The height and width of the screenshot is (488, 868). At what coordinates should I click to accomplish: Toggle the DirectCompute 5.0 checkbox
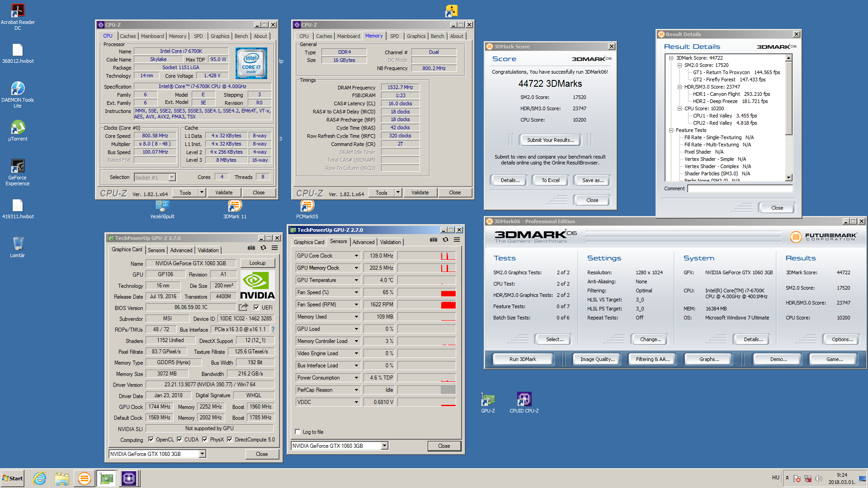tap(230, 439)
